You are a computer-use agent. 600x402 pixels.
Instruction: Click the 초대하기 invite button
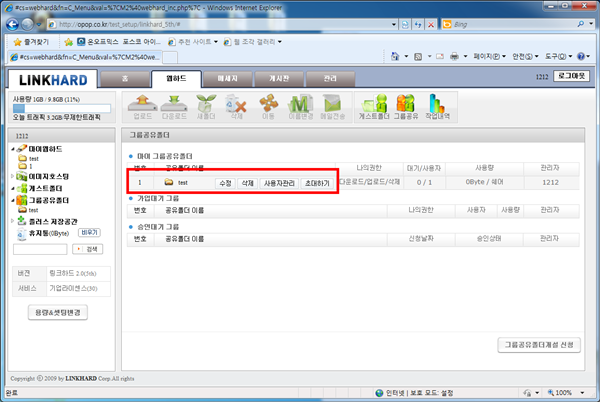coord(317,183)
